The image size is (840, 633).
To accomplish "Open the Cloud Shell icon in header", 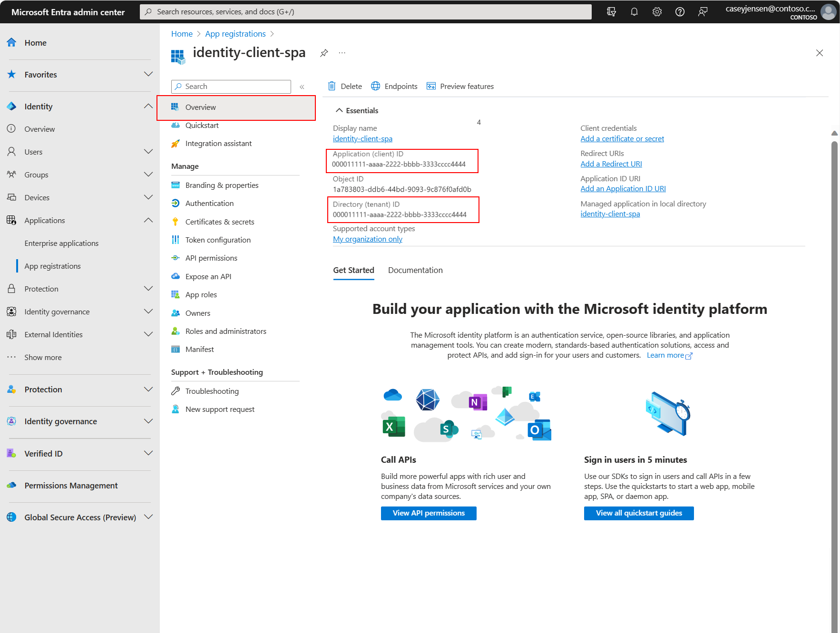I will (611, 12).
